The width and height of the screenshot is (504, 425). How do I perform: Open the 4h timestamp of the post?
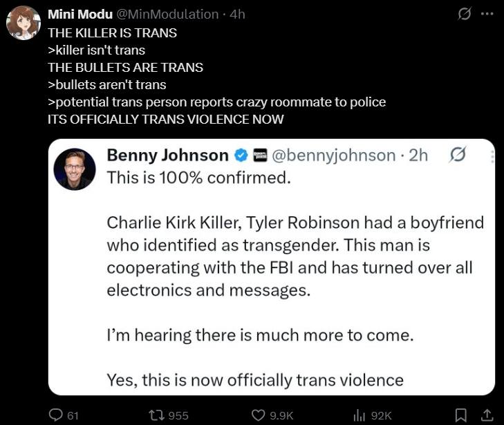pyautogui.click(x=238, y=14)
